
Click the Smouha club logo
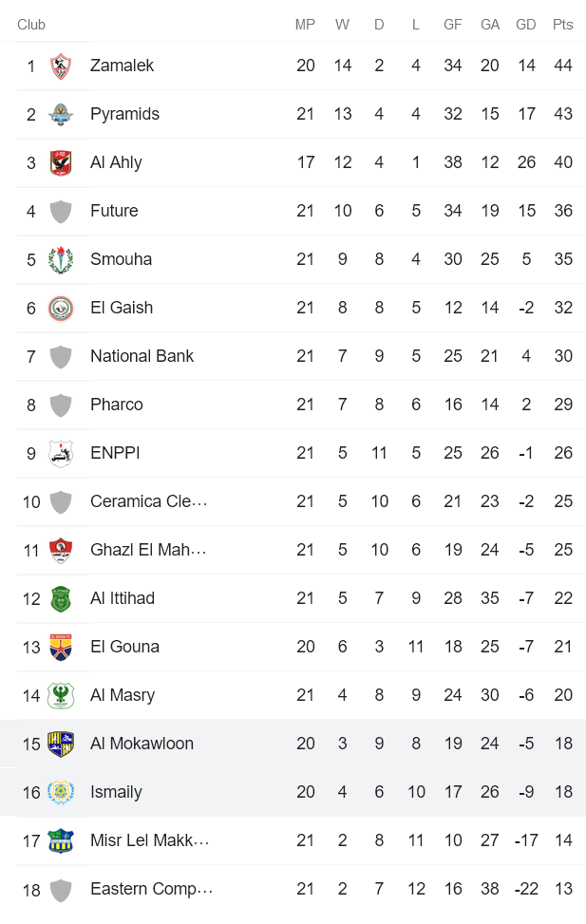tap(59, 258)
